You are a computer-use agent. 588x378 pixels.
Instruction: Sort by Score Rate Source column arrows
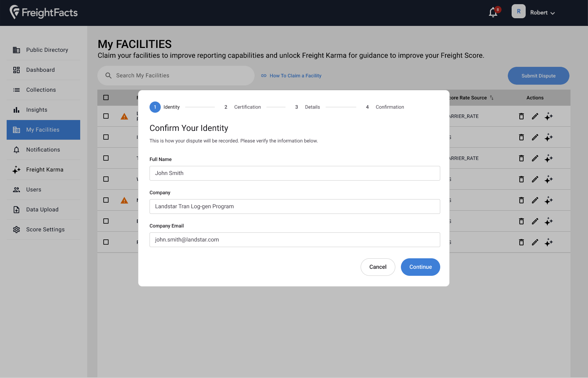492,98
